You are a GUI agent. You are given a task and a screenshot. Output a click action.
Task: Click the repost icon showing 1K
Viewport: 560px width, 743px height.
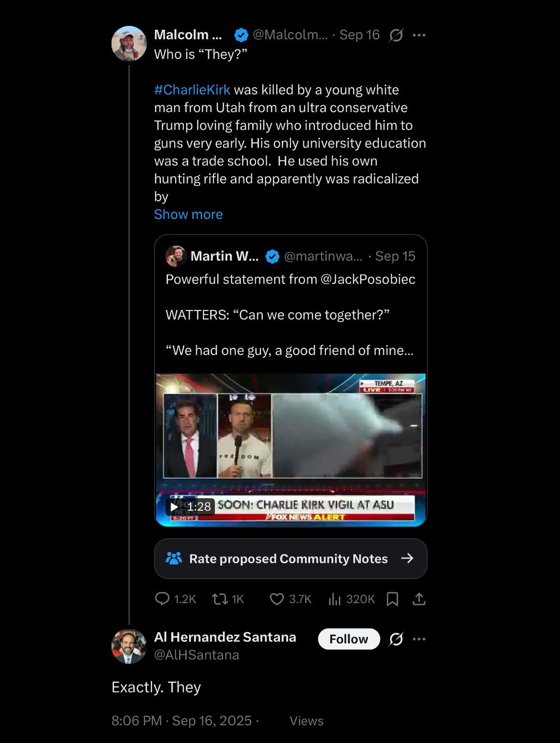[x=220, y=599]
